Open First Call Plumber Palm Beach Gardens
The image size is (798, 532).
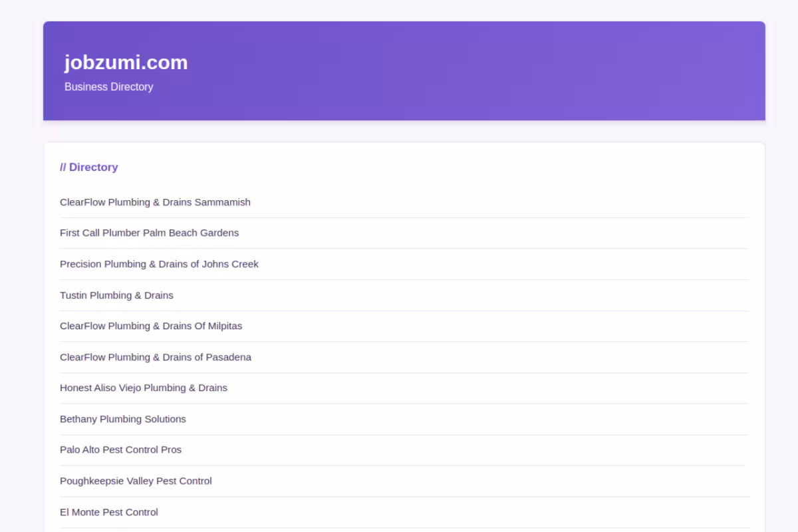149,233
